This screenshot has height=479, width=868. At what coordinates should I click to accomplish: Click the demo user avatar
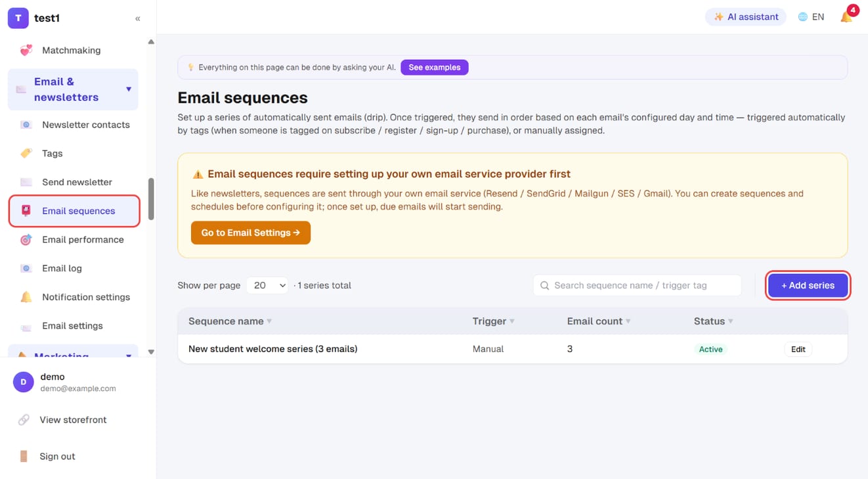tap(24, 382)
